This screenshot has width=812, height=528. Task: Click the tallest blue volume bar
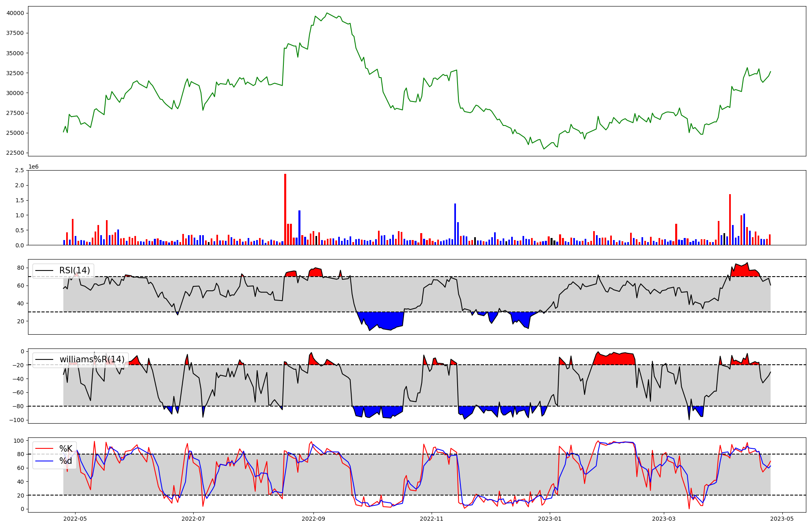point(455,224)
